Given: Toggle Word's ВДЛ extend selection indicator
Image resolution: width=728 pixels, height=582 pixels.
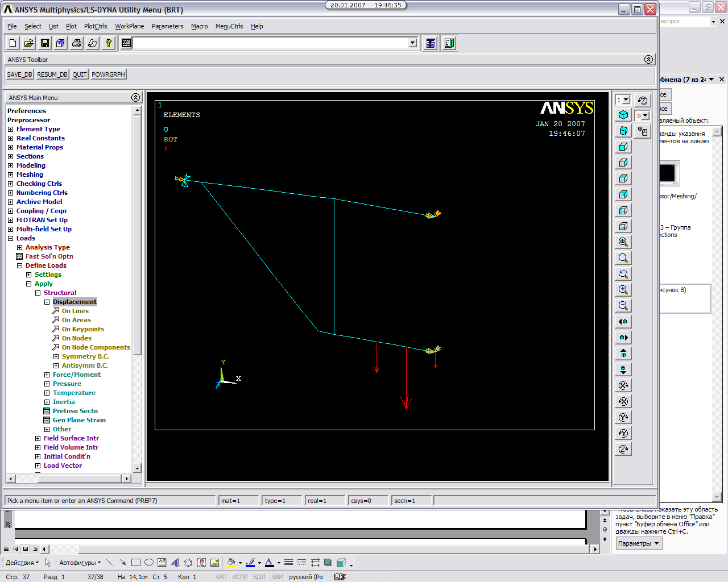Looking at the screenshot, I should coord(259,577).
